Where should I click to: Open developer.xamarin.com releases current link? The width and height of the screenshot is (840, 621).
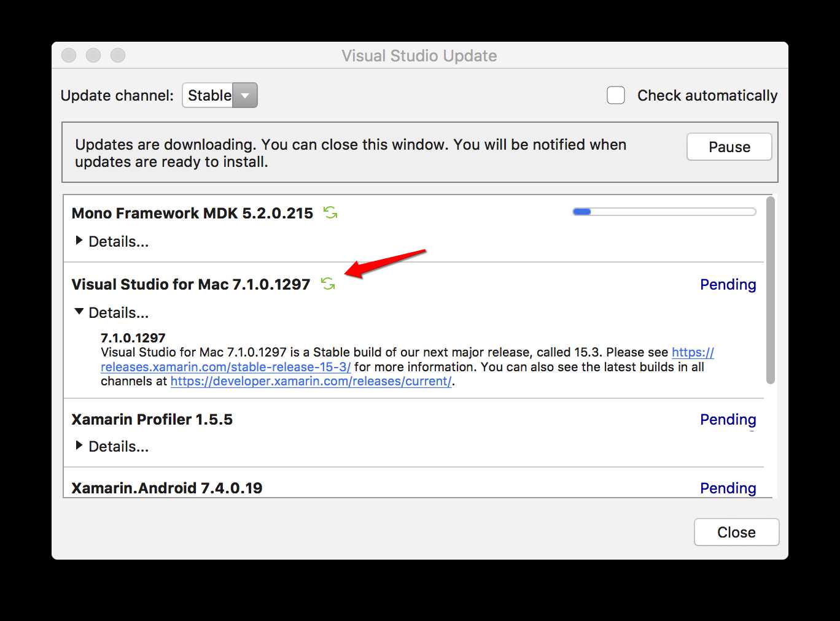311,381
